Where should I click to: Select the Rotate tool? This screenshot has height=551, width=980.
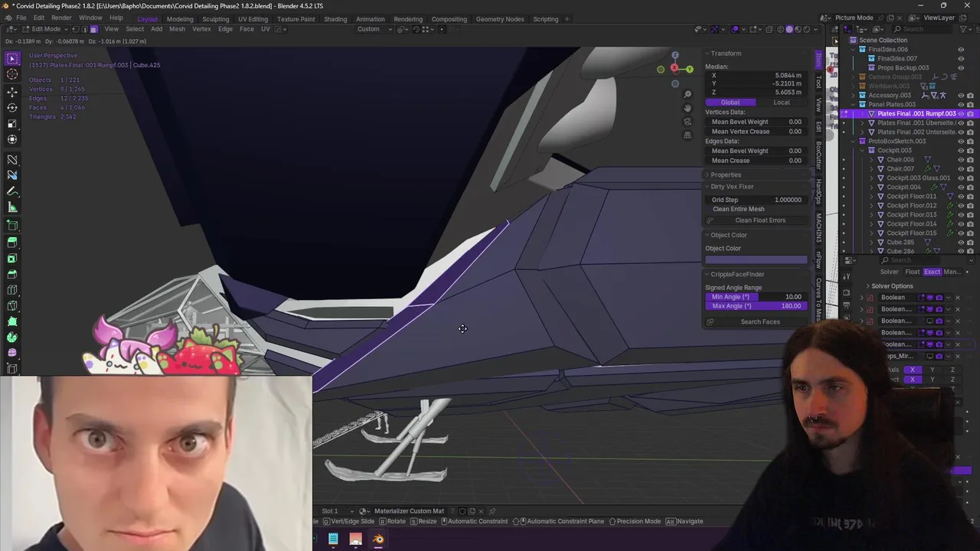click(12, 108)
